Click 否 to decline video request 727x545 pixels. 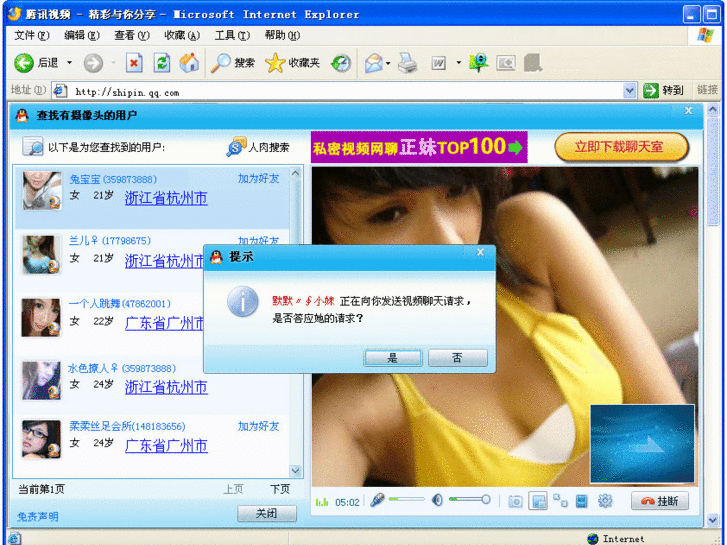[458, 358]
